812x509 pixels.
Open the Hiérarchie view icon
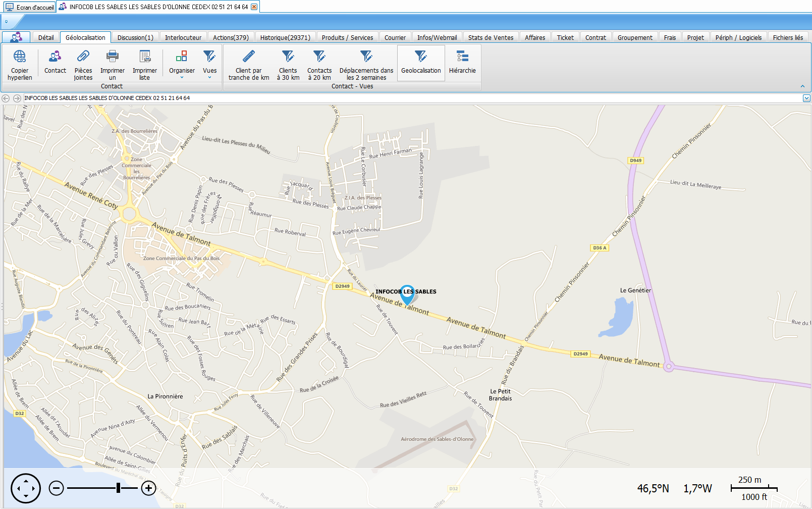462,56
